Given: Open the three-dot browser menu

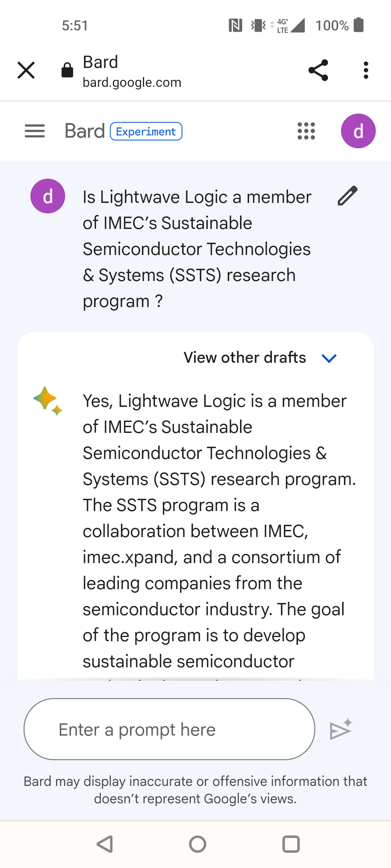Looking at the screenshot, I should tap(366, 70).
